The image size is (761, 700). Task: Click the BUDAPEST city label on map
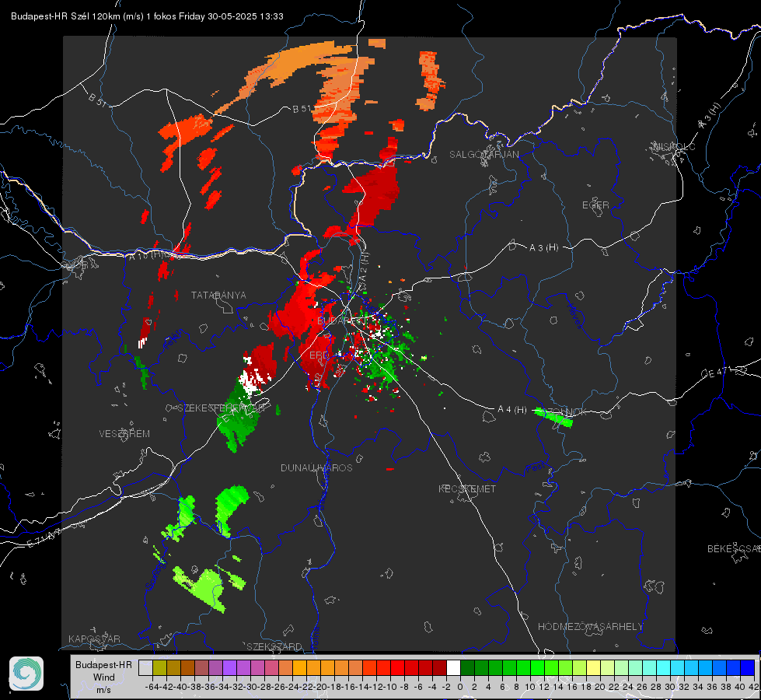point(342,321)
